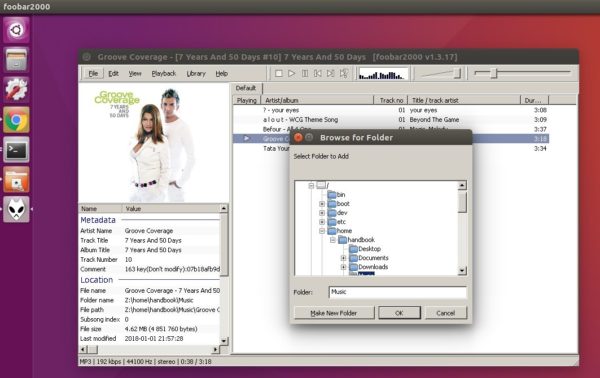Screen dimensions: 600x378
Task: Click right arrow of properties horizontal scrollbar
Action: pos(215,349)
